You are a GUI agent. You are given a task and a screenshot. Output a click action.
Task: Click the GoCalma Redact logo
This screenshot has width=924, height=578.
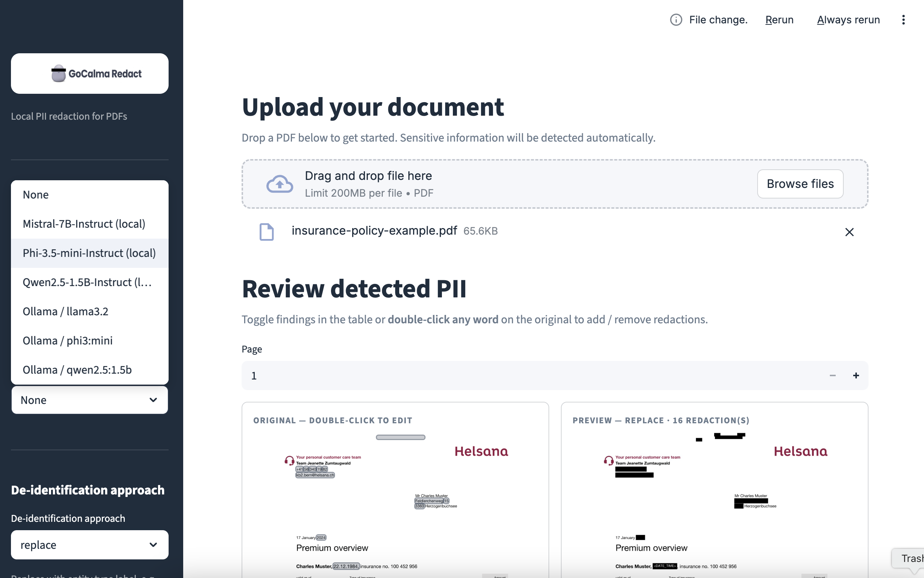[x=89, y=73]
